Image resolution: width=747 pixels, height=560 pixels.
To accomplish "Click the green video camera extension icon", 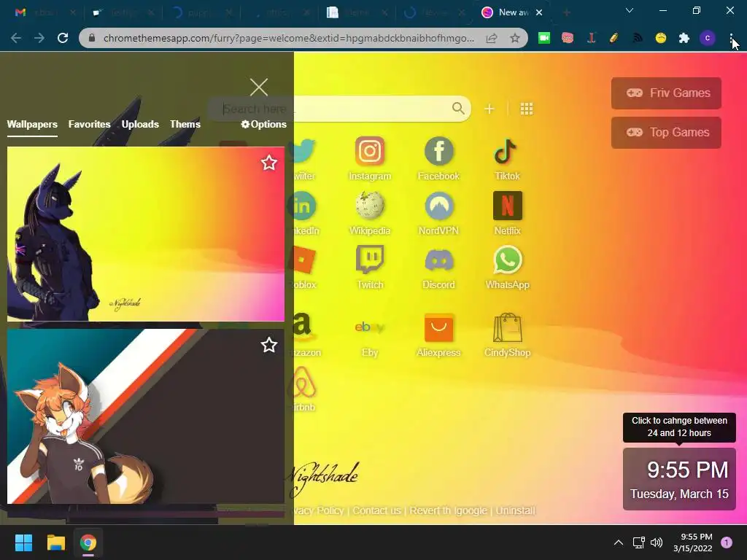I will (x=544, y=38).
